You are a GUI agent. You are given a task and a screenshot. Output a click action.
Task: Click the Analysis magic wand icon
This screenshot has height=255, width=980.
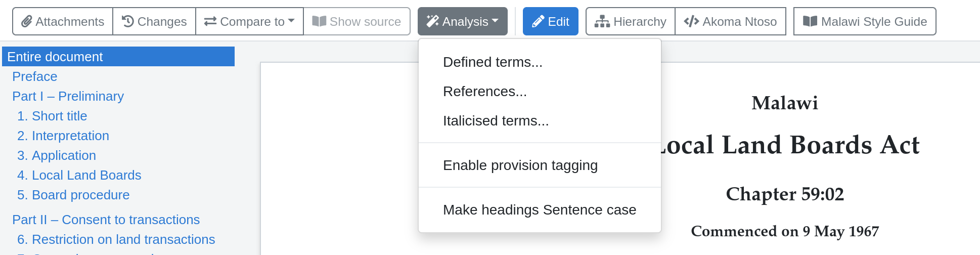(x=433, y=22)
